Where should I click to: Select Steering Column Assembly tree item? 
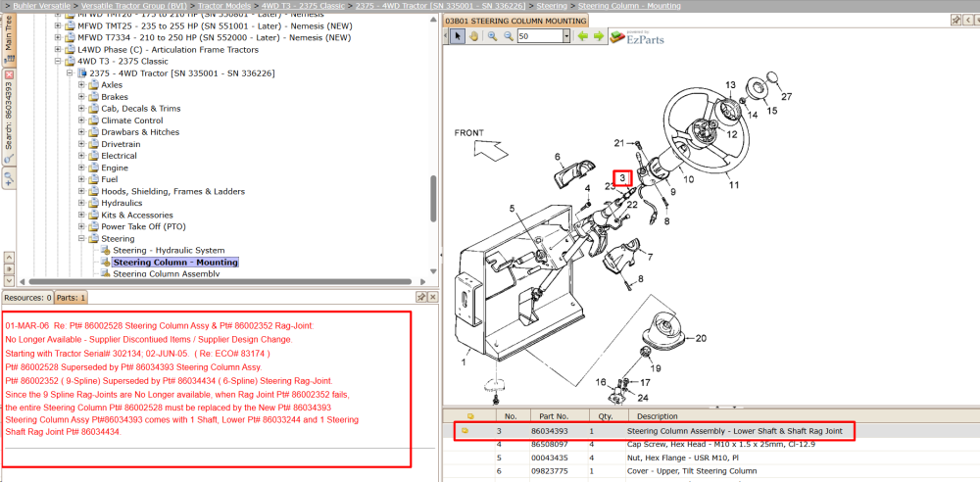[x=167, y=274]
